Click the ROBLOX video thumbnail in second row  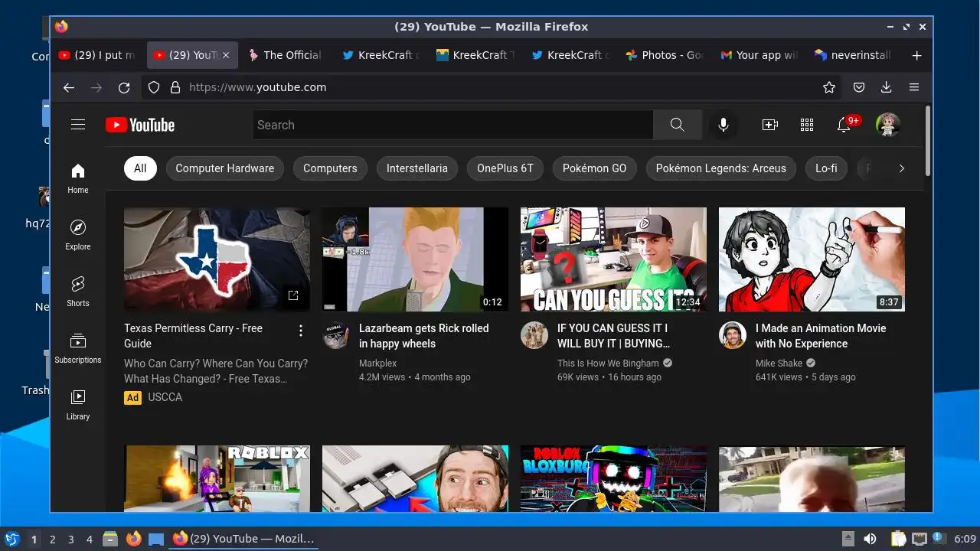point(217,479)
